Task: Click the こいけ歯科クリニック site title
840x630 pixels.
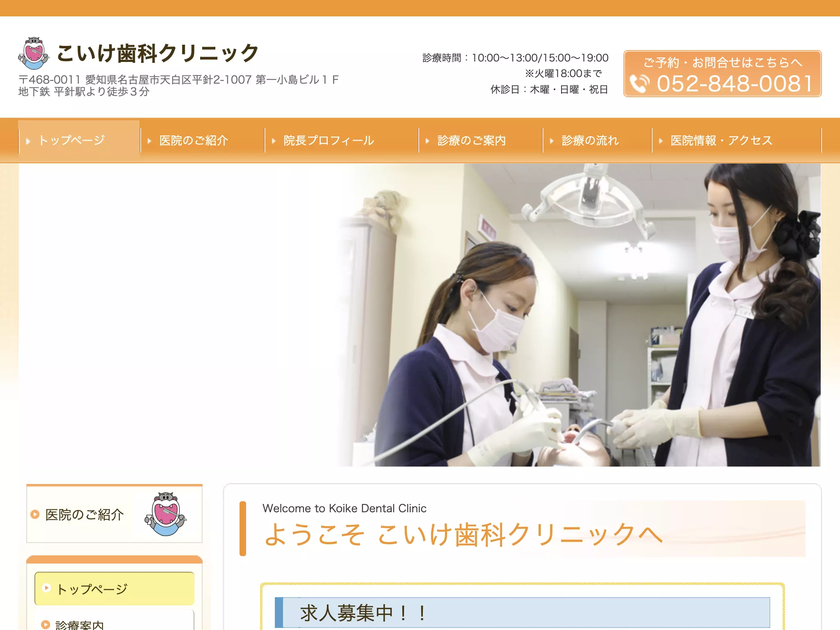Action: tap(158, 53)
